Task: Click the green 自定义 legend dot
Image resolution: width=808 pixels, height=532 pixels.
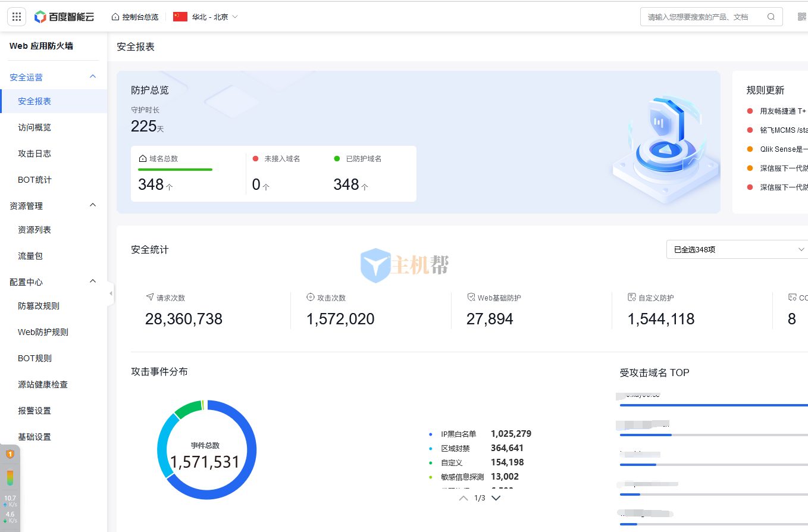Action: [x=431, y=462]
